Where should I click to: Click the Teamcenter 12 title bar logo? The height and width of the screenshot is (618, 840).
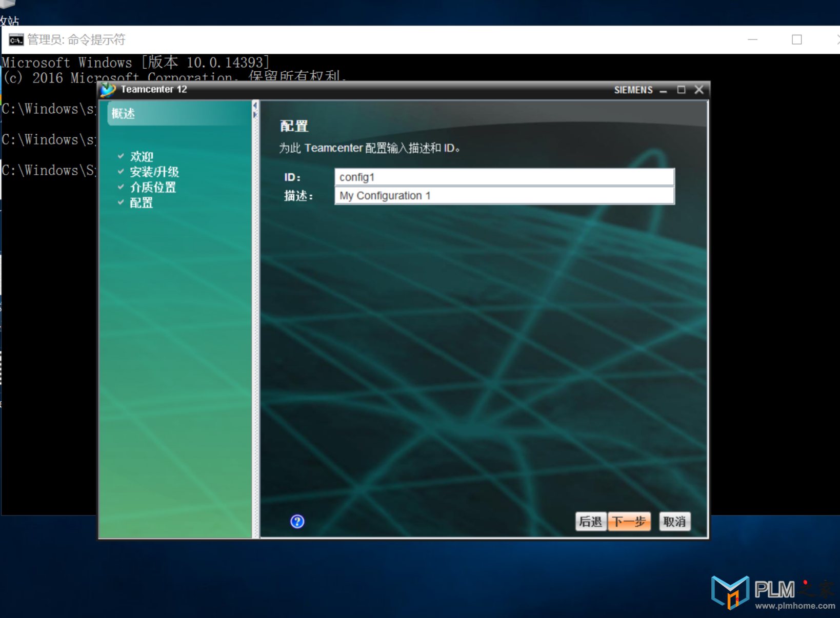tap(108, 90)
